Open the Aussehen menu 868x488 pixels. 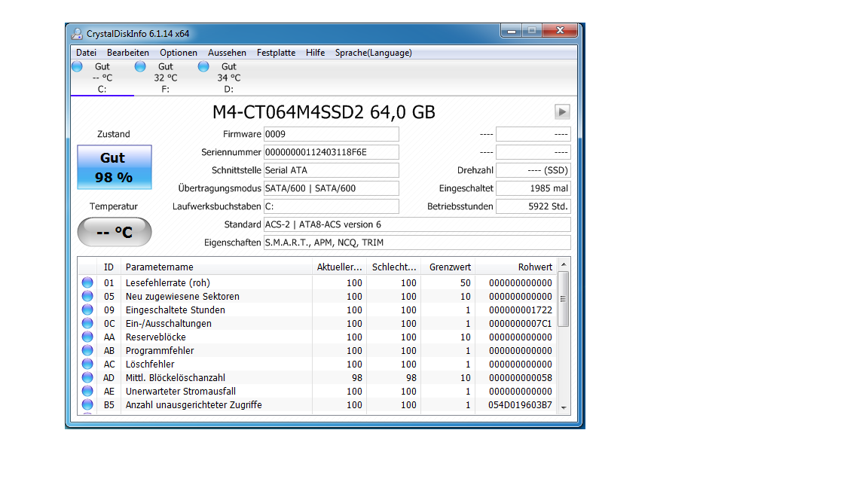coord(227,53)
